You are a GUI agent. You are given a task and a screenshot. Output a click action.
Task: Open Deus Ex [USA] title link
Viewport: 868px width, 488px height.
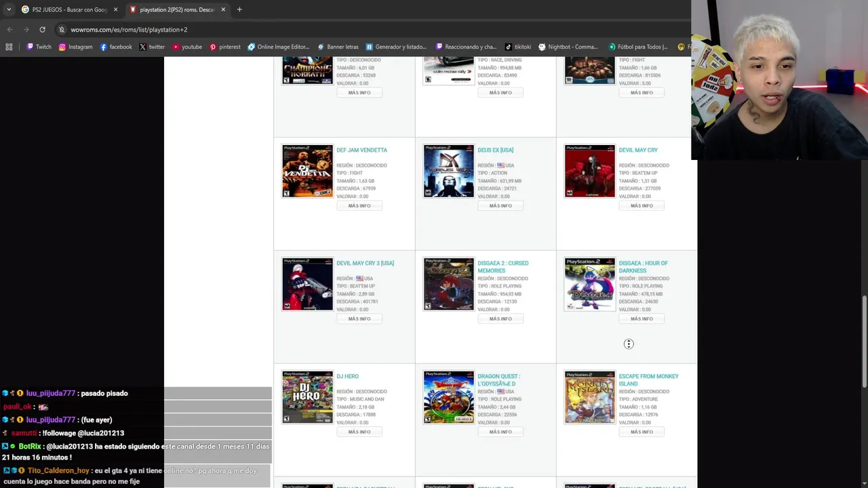[495, 150]
